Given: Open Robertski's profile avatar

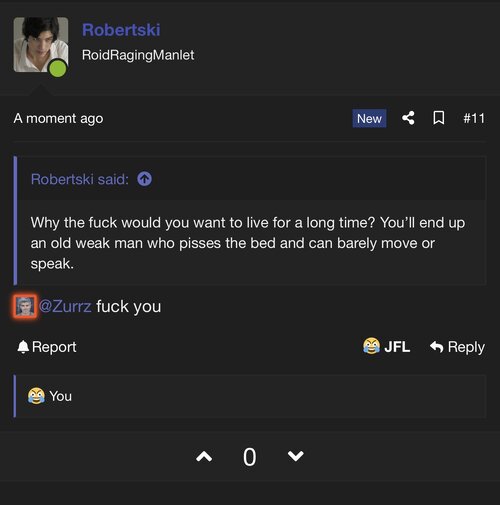Looking at the screenshot, I should [x=41, y=45].
